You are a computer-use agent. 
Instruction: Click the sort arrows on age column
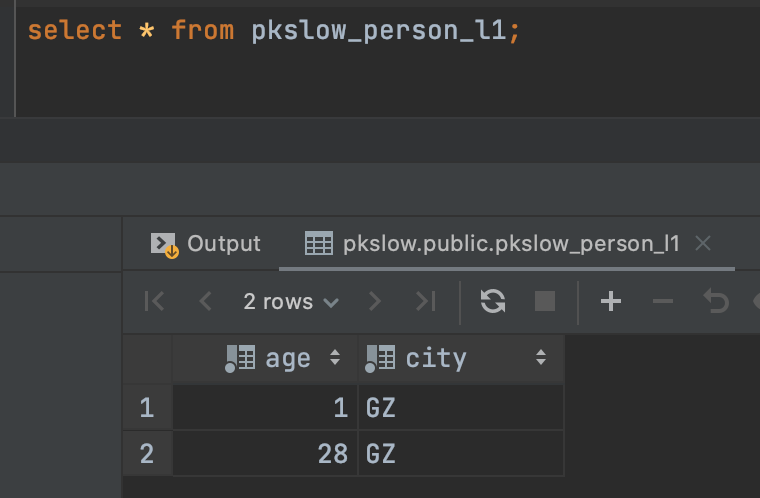click(x=335, y=358)
